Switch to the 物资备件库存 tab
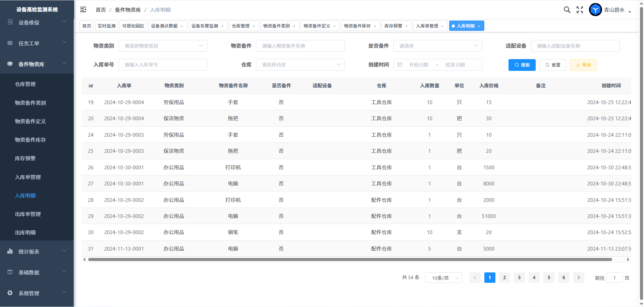This screenshot has height=307, width=644. pyautogui.click(x=357, y=26)
